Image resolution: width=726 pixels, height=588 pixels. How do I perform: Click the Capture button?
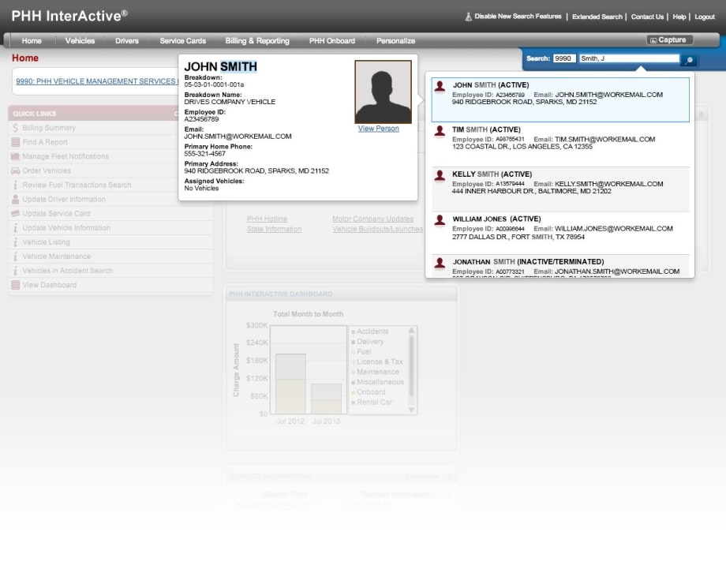[x=669, y=40]
